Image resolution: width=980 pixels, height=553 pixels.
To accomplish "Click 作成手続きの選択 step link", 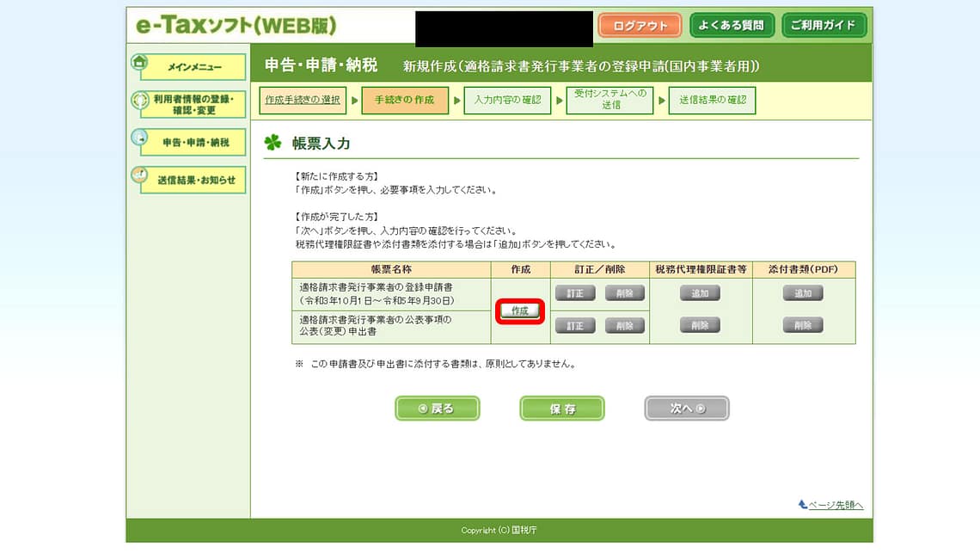I will (x=302, y=100).
